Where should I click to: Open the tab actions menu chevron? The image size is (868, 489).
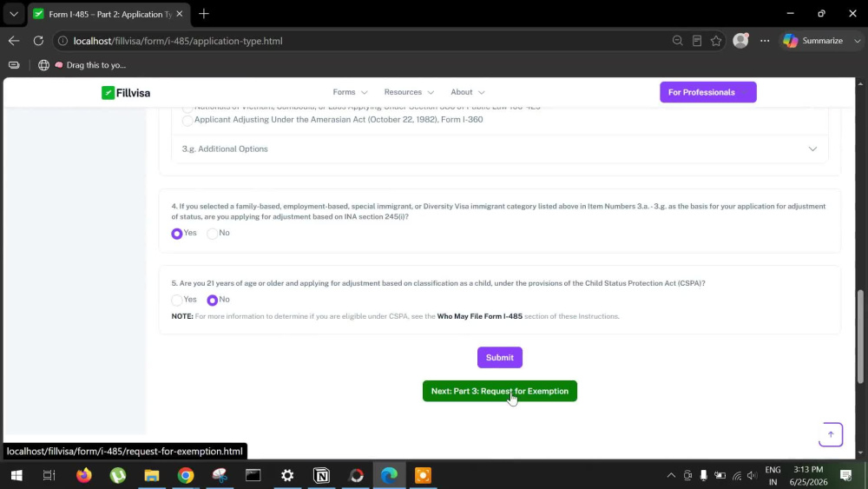(x=14, y=14)
